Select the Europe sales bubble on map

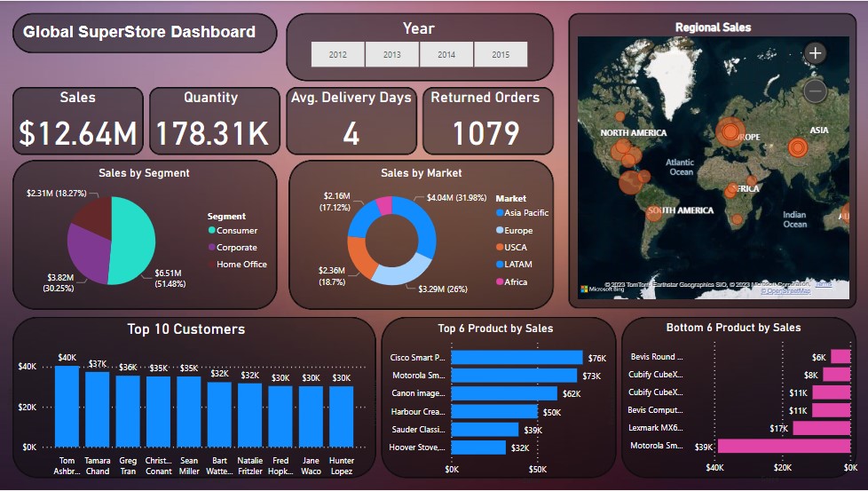pyautogui.click(x=730, y=132)
